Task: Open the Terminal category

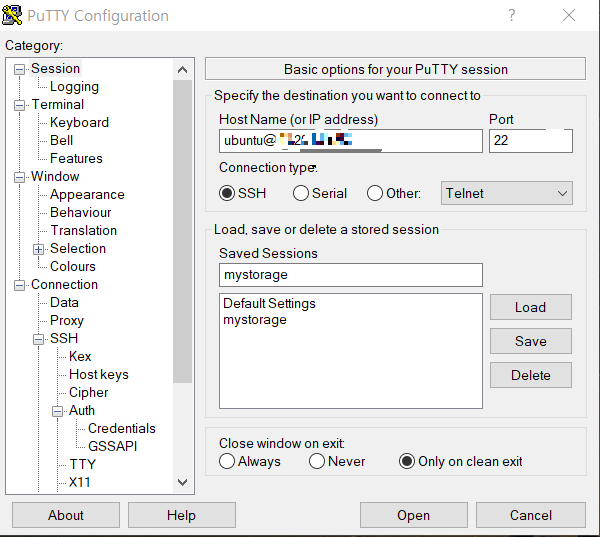Action: 57,104
